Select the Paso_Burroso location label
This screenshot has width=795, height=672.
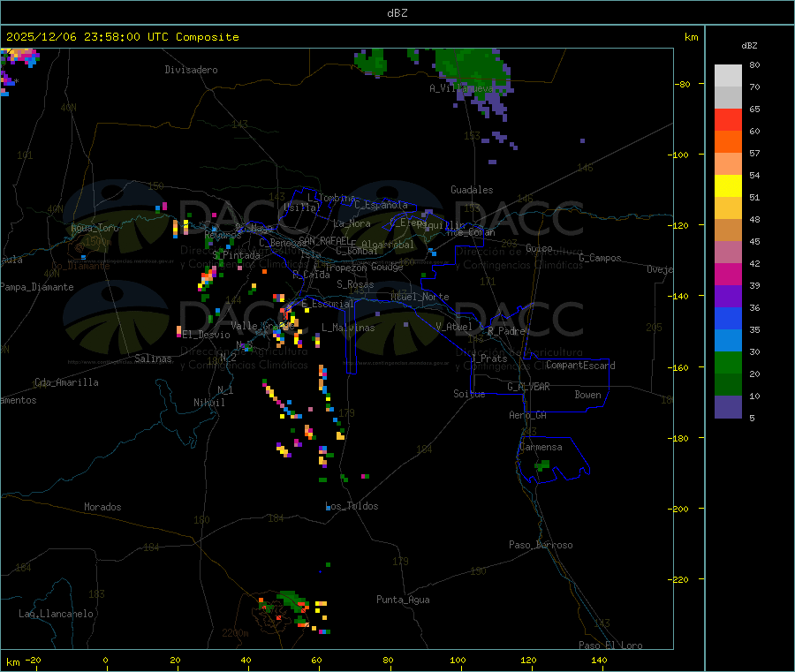pos(541,545)
